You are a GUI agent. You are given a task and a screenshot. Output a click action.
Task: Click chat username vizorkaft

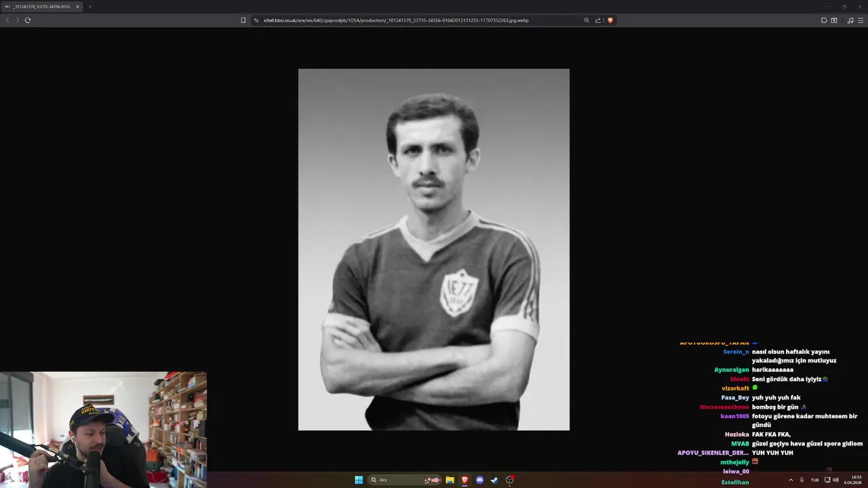[x=736, y=388]
